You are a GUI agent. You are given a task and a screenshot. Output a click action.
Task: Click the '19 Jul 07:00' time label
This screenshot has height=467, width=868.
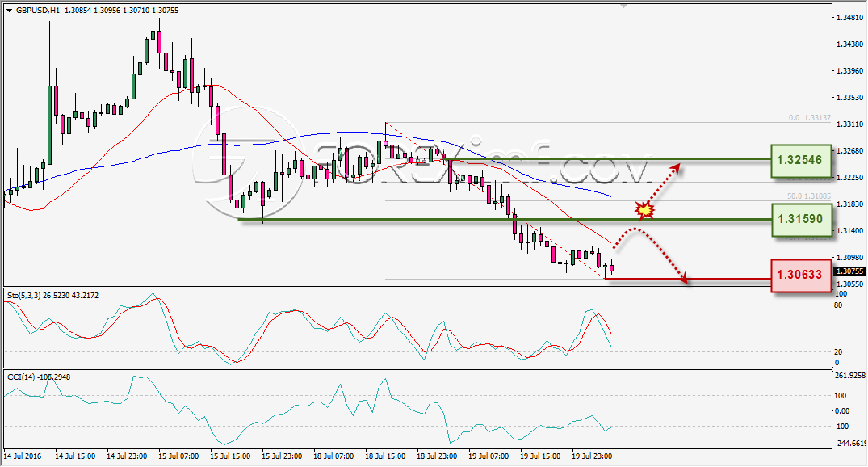[489, 456]
